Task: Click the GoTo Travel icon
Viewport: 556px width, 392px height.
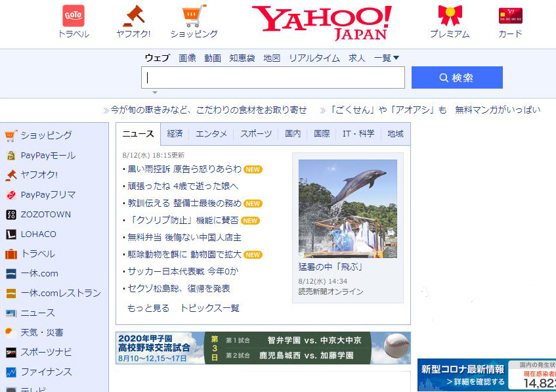Action: [74, 16]
